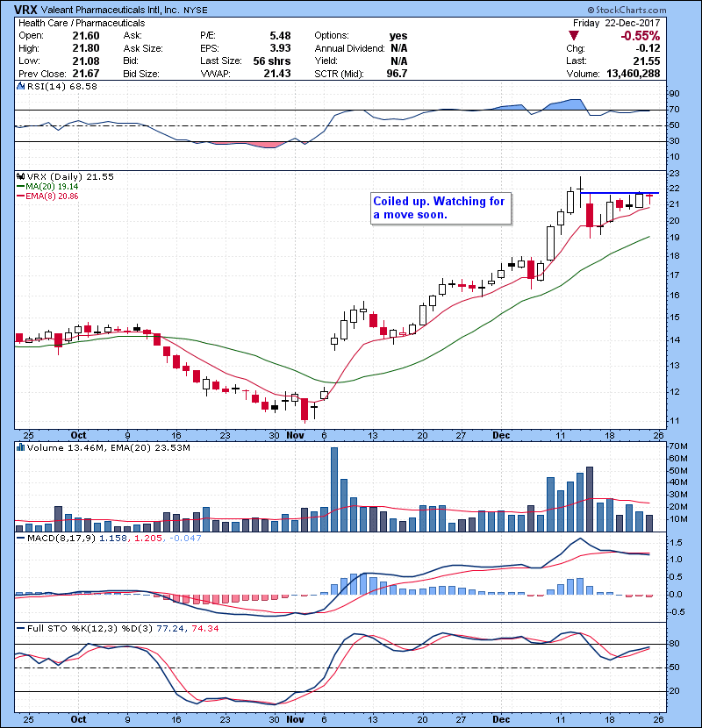
Task: Click the Prev Close value 21.67
Action: click(x=86, y=74)
